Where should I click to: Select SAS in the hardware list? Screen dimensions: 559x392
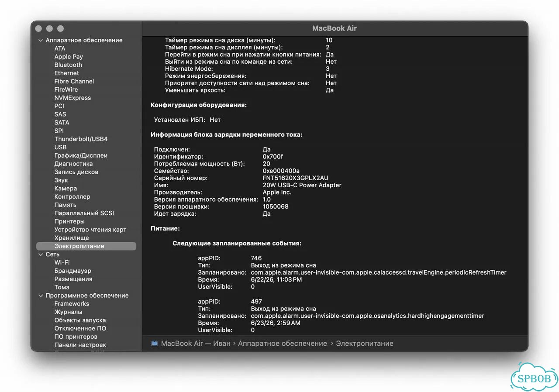pyautogui.click(x=60, y=114)
